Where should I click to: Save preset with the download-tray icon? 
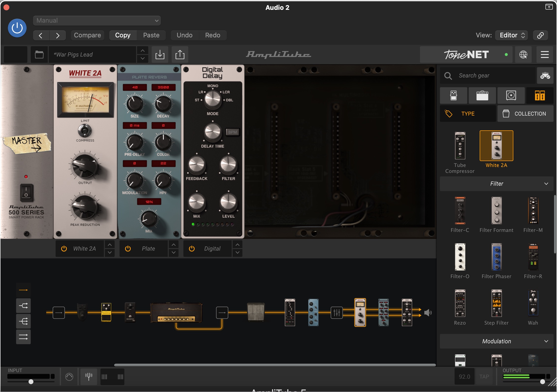click(x=160, y=54)
